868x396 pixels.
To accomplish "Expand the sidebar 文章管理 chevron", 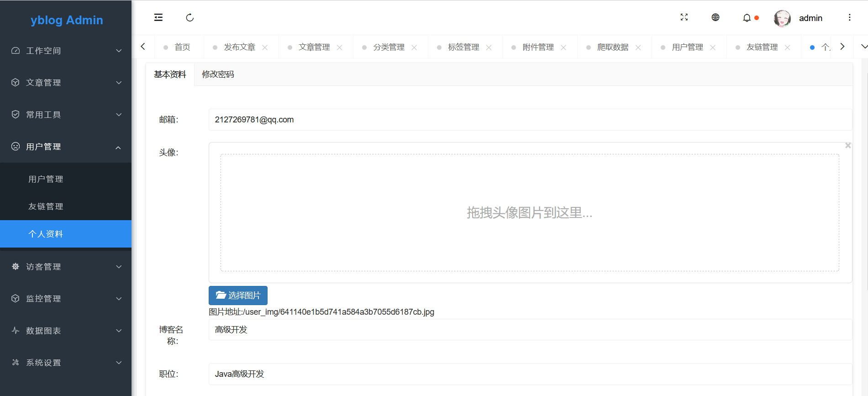I will tap(119, 83).
